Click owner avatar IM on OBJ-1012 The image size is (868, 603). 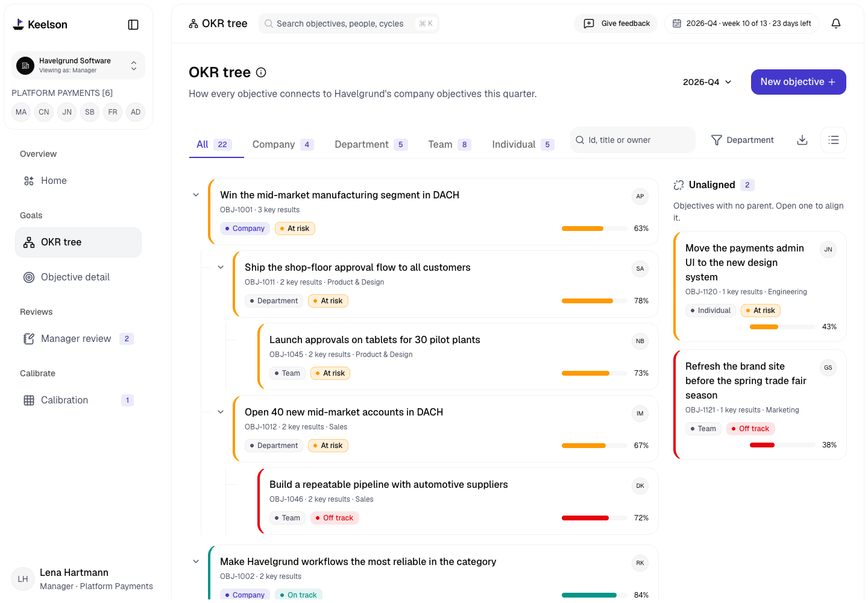click(640, 414)
